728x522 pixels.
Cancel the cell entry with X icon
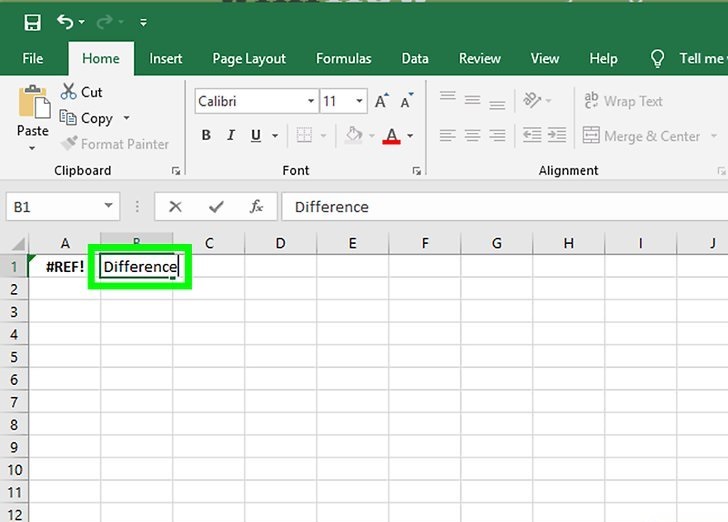[x=176, y=207]
